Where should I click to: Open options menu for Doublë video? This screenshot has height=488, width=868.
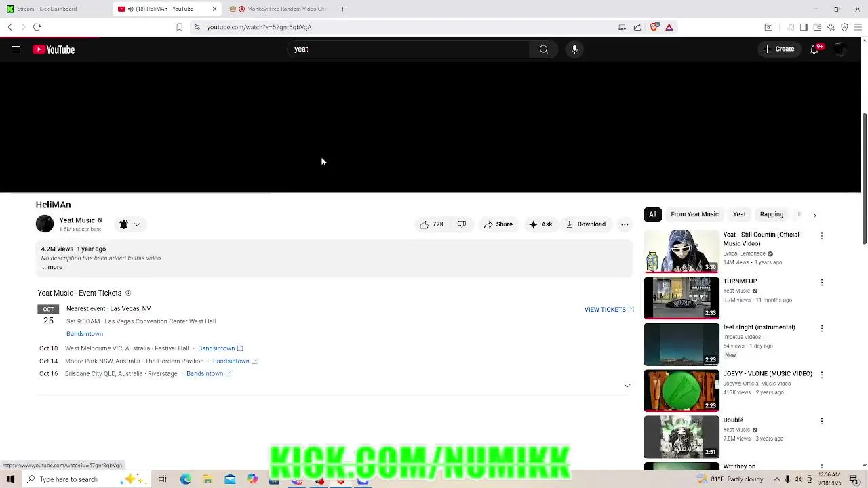[x=822, y=421]
